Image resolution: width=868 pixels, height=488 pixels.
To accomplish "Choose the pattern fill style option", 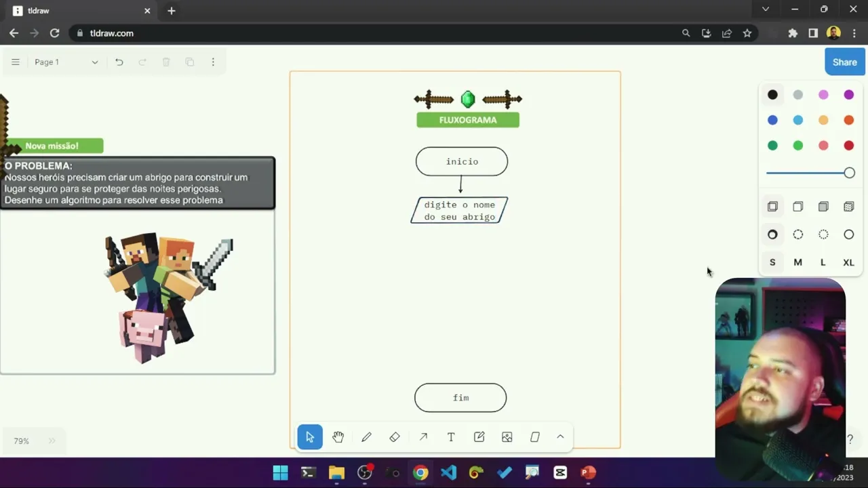I will tap(849, 207).
